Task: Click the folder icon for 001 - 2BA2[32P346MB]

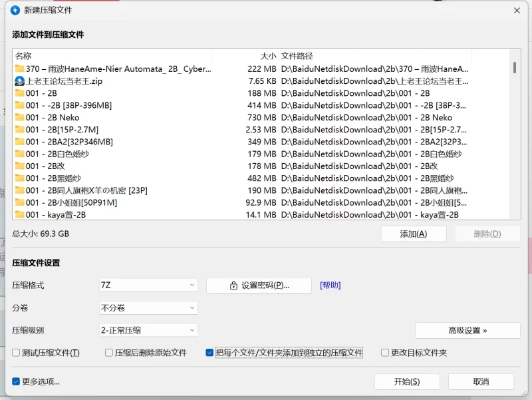Action: [x=19, y=142]
